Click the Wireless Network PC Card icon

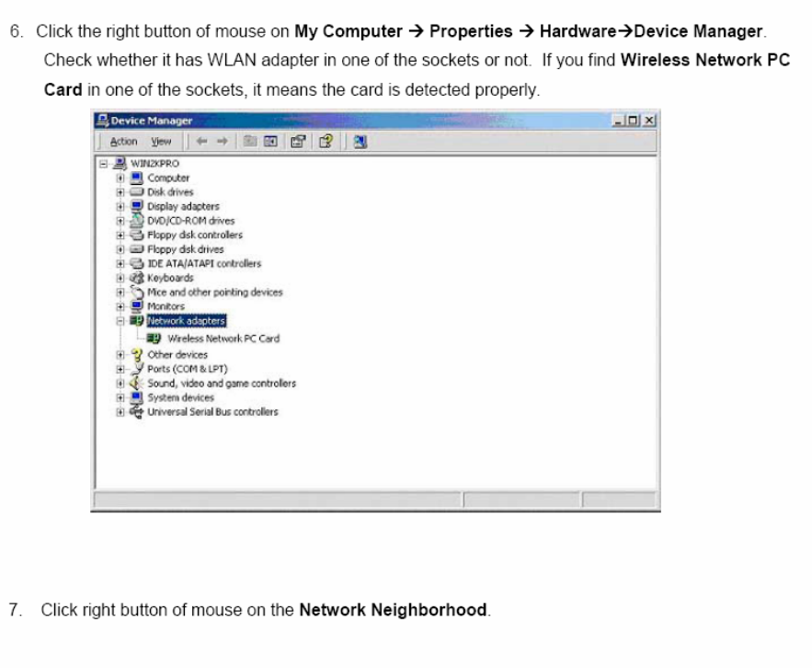[154, 339]
